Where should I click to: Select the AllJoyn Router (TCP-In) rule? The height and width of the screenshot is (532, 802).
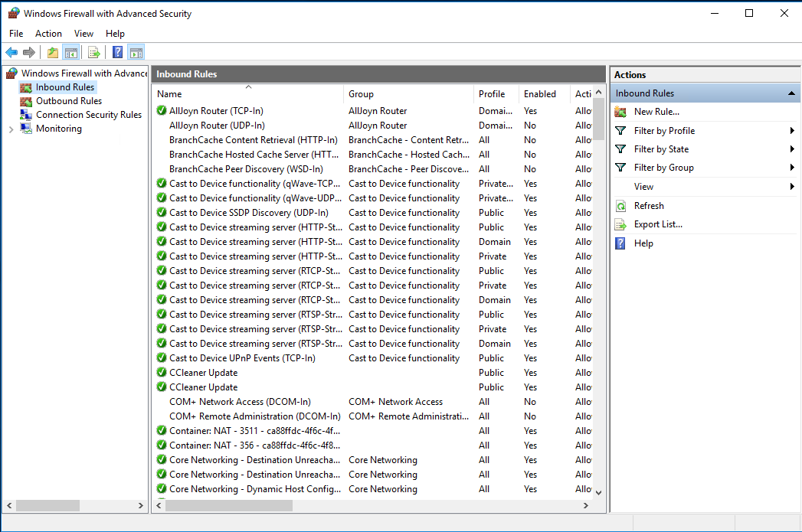pyautogui.click(x=215, y=111)
